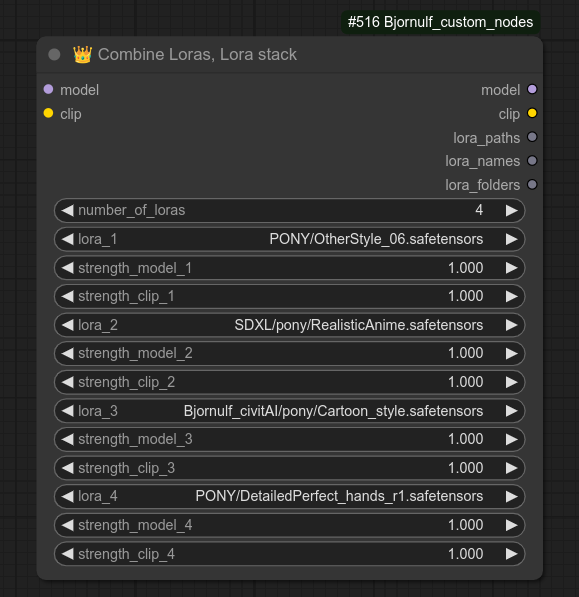Click the clip output socket
579x597 pixels.
[532, 113]
